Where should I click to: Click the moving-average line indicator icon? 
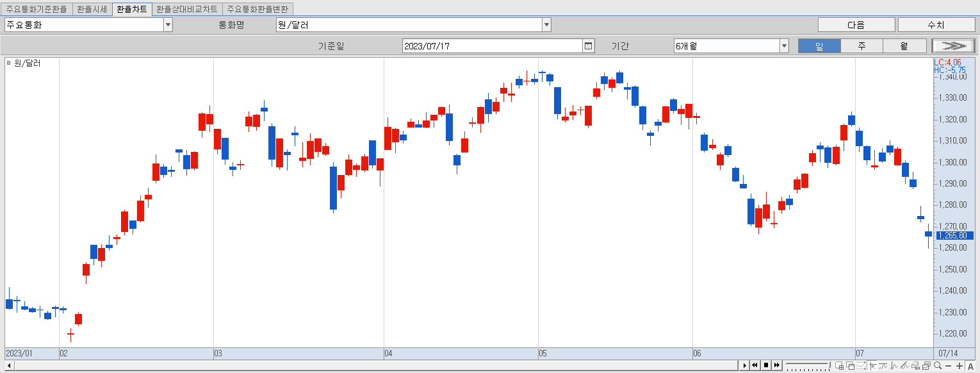tap(883, 366)
